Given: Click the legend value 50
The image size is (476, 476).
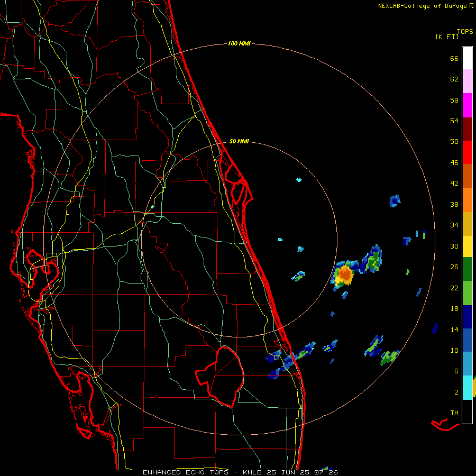Looking at the screenshot, I should (x=454, y=142).
